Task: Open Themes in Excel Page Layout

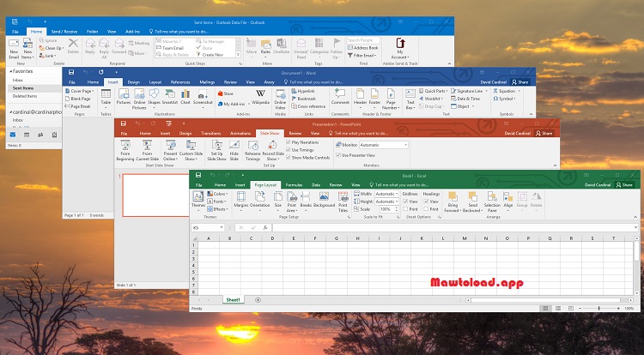Action: coord(198,201)
